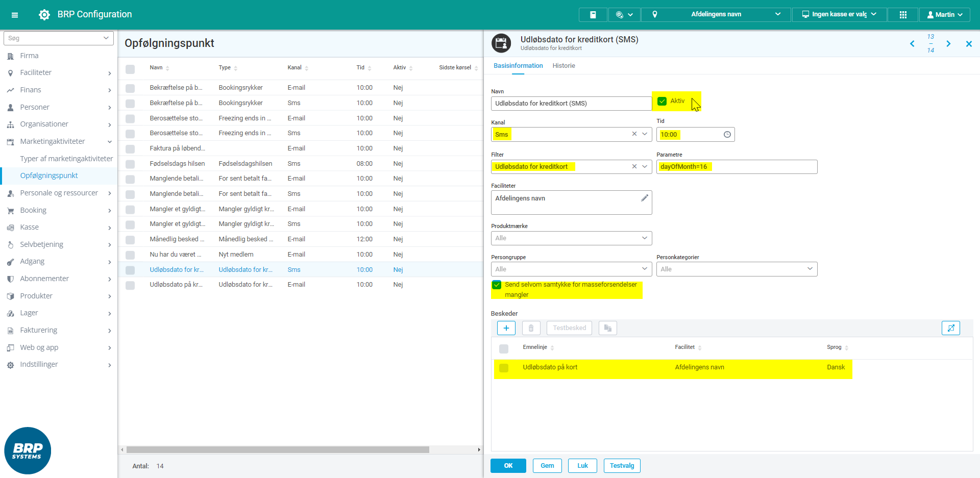Expand the Web og app chevron
Screen dimensions: 980x478
[x=109, y=348]
